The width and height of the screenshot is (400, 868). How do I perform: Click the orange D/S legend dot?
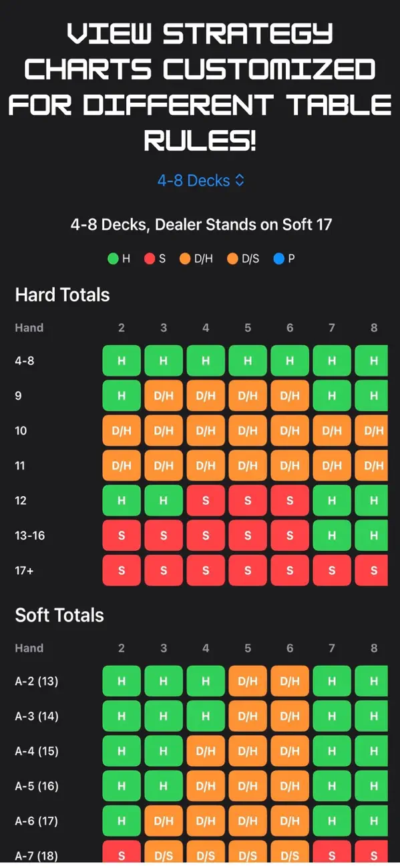[x=233, y=258]
